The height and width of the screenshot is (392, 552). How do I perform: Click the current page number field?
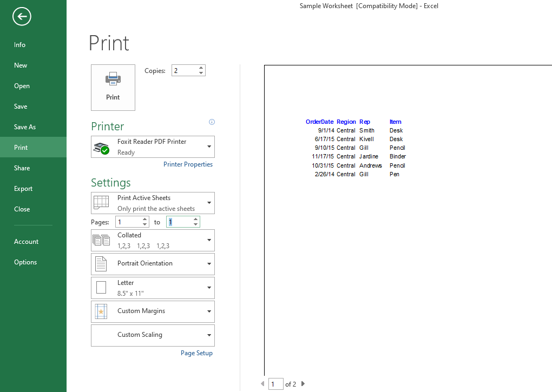point(275,384)
